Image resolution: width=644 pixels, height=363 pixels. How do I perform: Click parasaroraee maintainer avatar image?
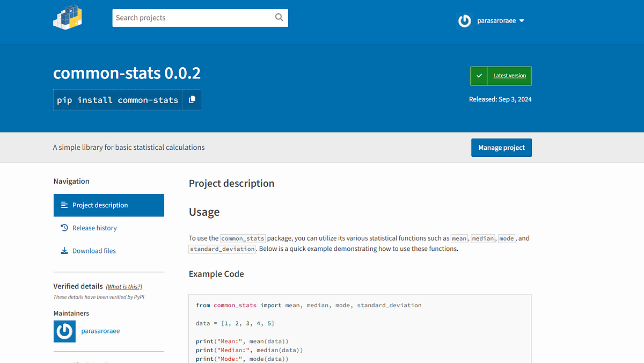(x=64, y=331)
